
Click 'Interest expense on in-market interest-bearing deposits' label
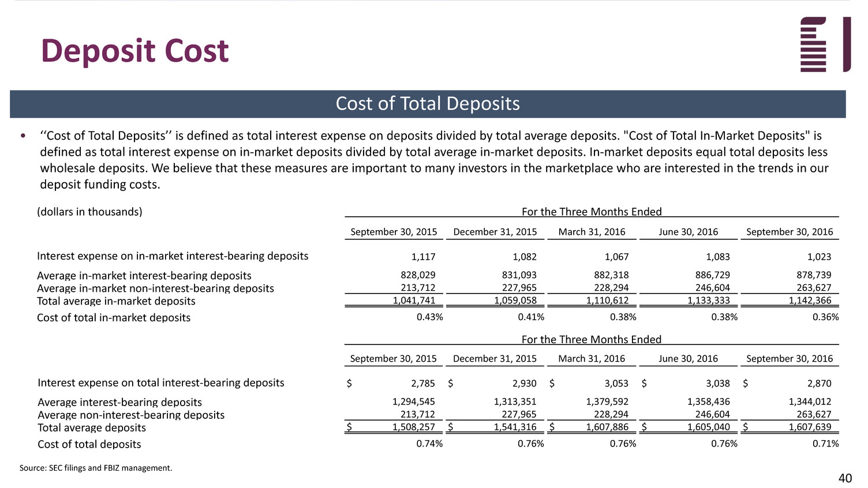tap(173, 256)
